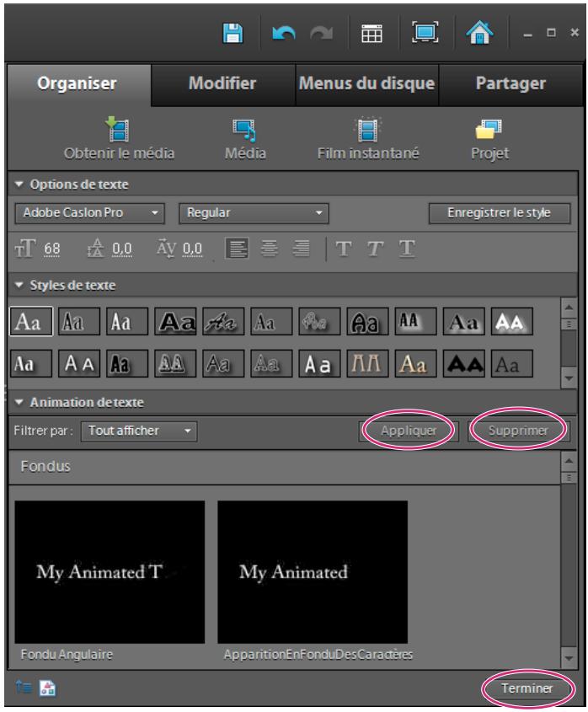Open the Tout afficher filter dropdown

pyautogui.click(x=139, y=431)
